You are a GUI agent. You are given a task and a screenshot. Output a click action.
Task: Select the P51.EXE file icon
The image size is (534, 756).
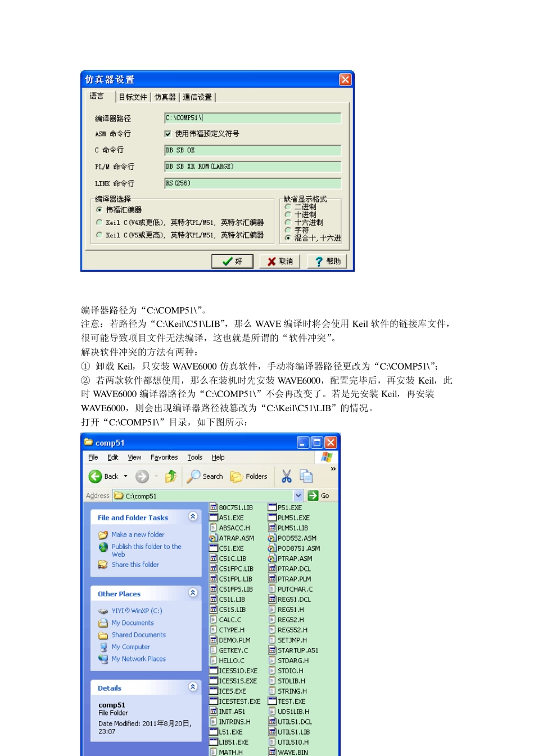pos(272,507)
